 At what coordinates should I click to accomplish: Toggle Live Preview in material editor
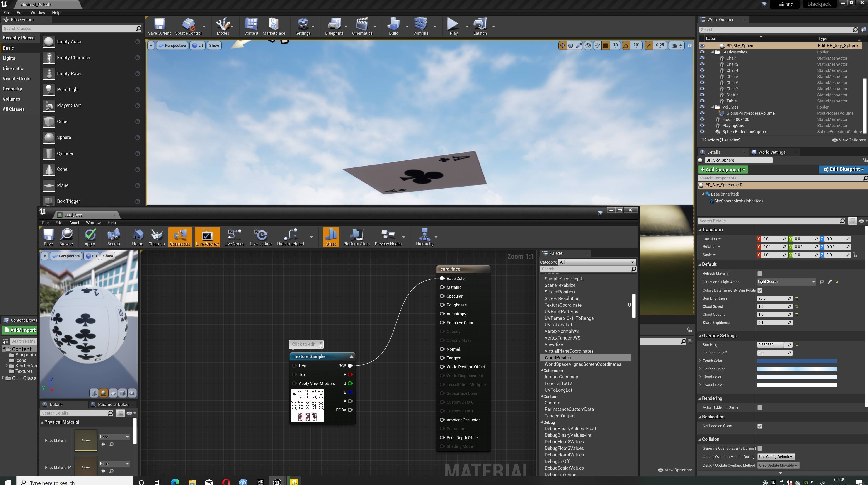point(207,237)
